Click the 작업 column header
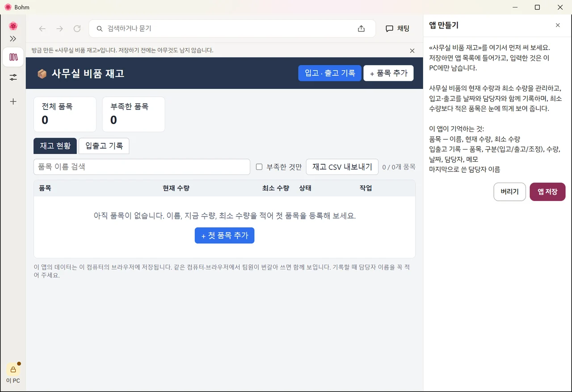 click(x=366, y=188)
